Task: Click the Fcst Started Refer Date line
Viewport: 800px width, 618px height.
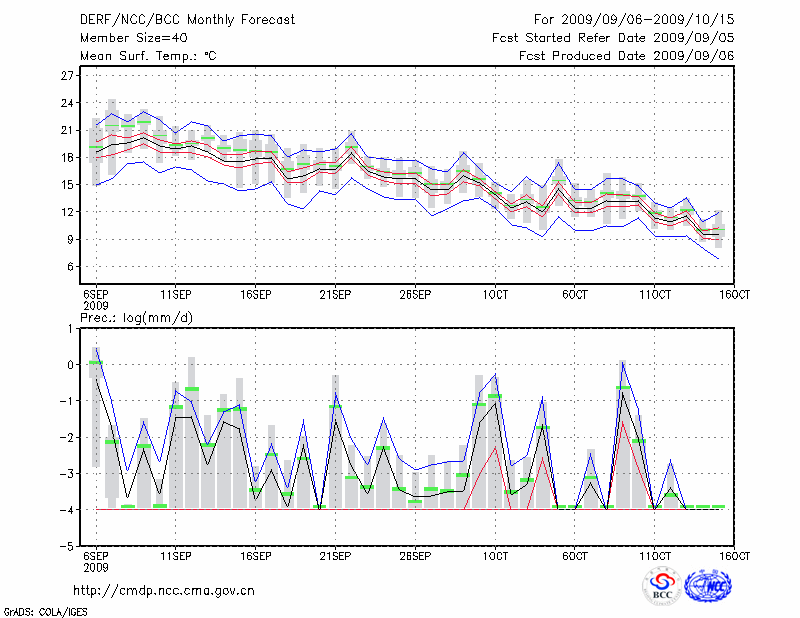Action: (x=613, y=38)
